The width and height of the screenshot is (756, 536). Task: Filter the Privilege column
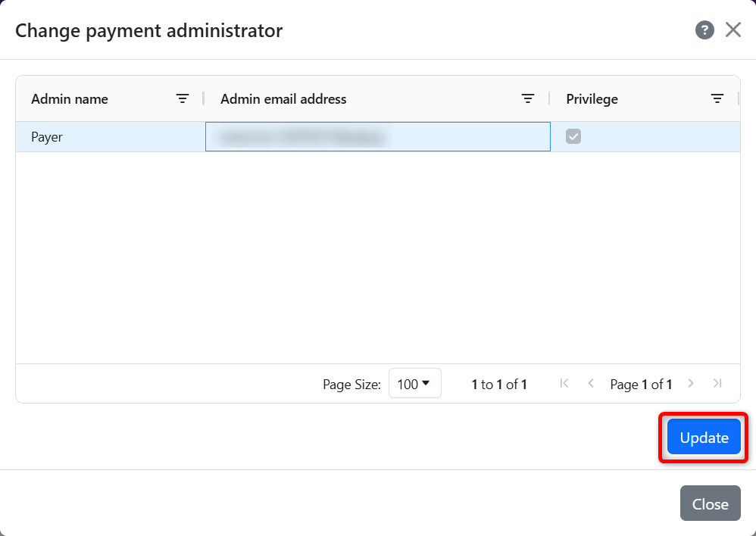(x=717, y=98)
